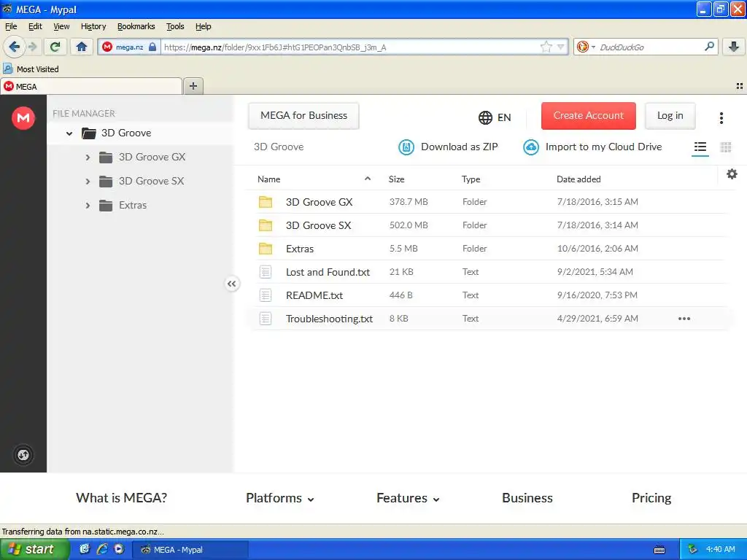This screenshot has height=560, width=747.
Task: Open the History menu
Action: (93, 26)
